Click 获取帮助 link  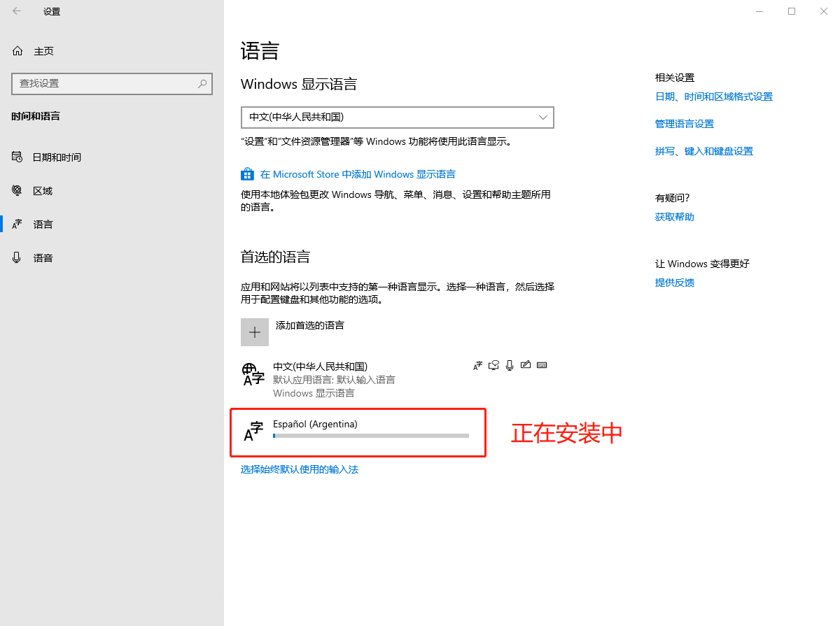coord(675,217)
